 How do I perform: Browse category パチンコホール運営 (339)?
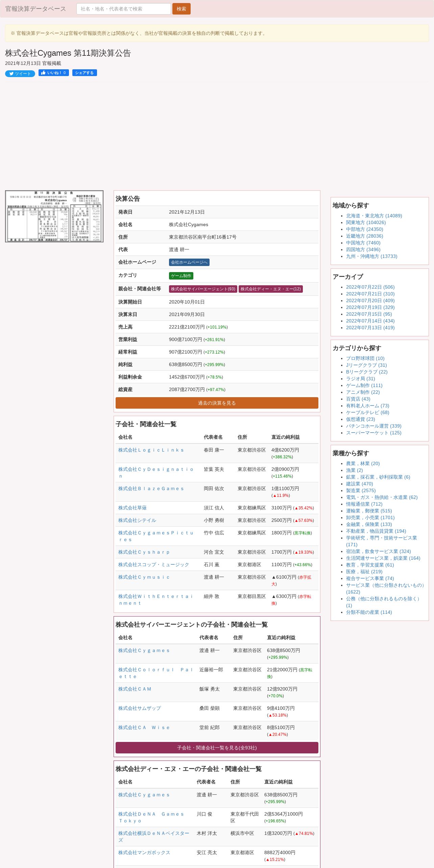coord(374,426)
